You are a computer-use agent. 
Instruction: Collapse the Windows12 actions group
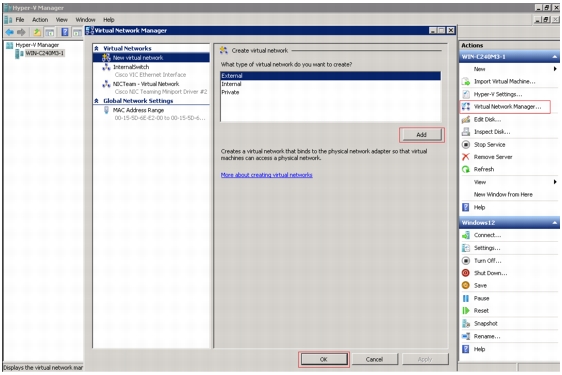[x=554, y=223]
